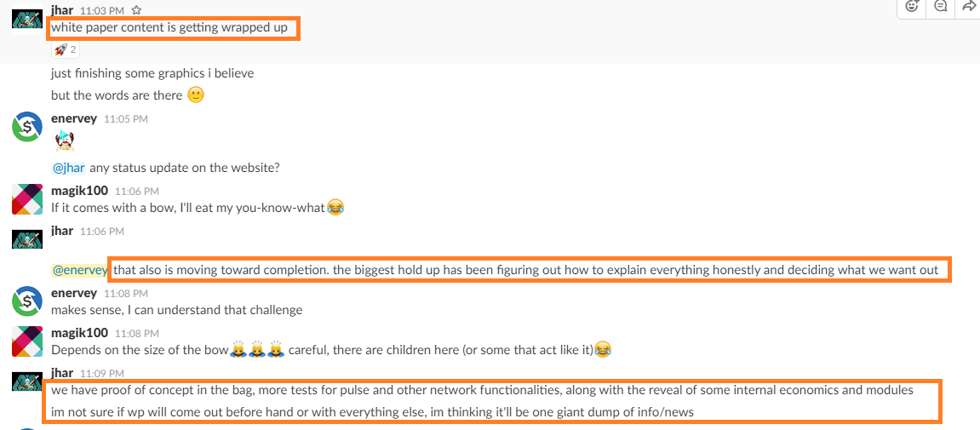Open magik100's colorful avatar at 11:06 PM
980x430 pixels.
[27, 198]
